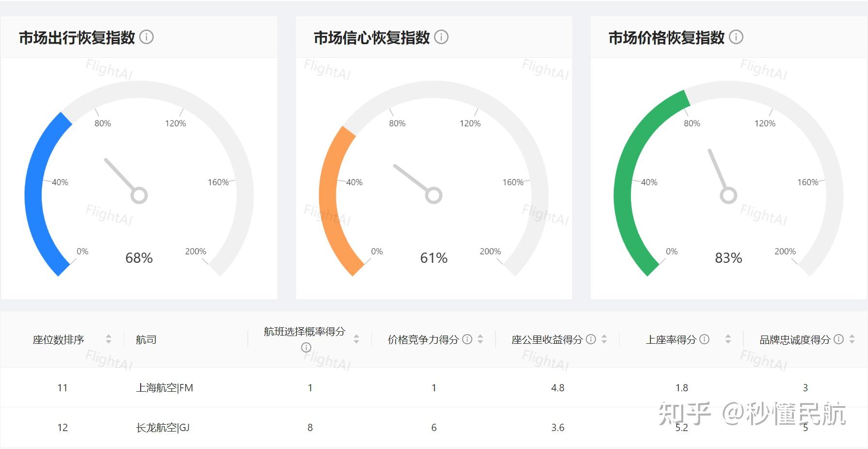Viewport: 868px width, 449px height.
Task: Click the sort arrows for 航班选择概率得分
Action: (x=356, y=339)
